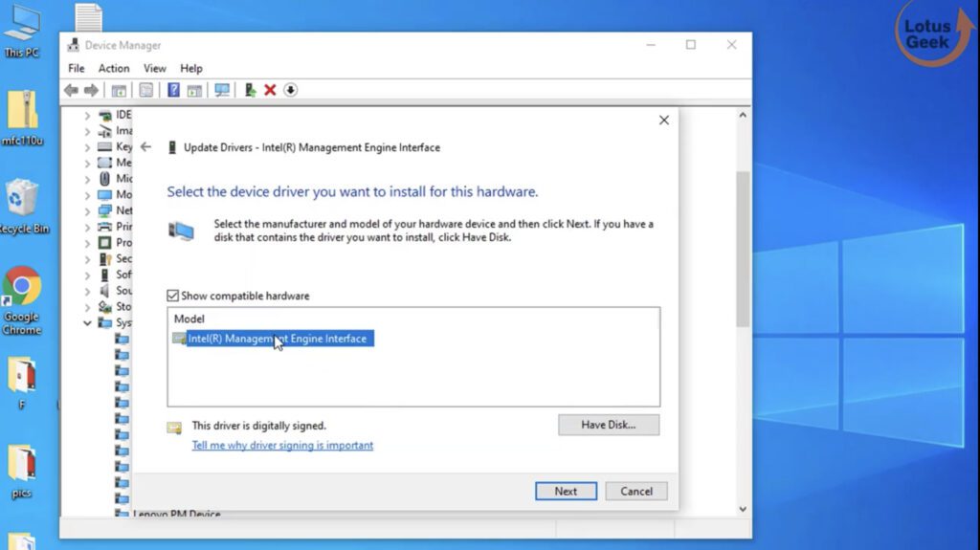980x550 pixels.
Task: Click the scrollbar up arrow
Action: [743, 115]
